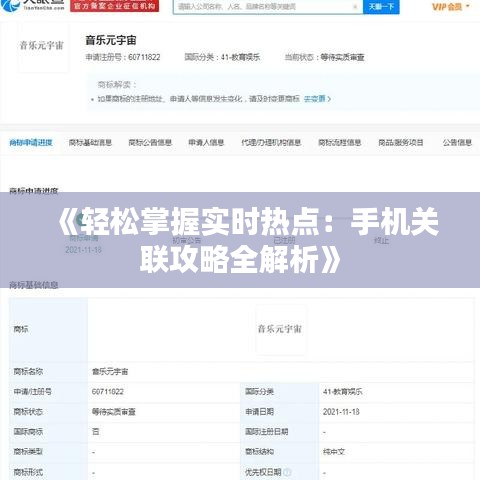480x480 pixels.
Task: Select the 商标基础信息 section heading
Action: click(x=34, y=285)
